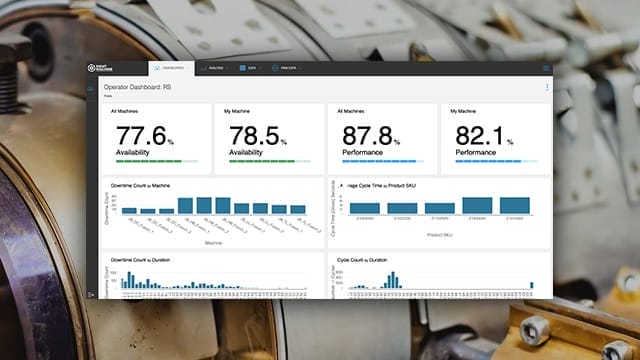Click the blue progress bar under 87.8%
This screenshot has height=360, width=640.
(383, 161)
